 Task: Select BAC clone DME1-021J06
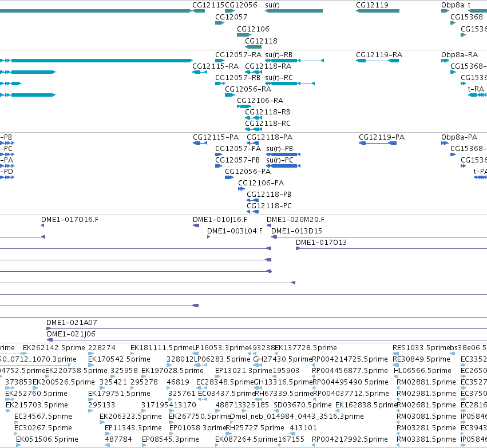71,335
